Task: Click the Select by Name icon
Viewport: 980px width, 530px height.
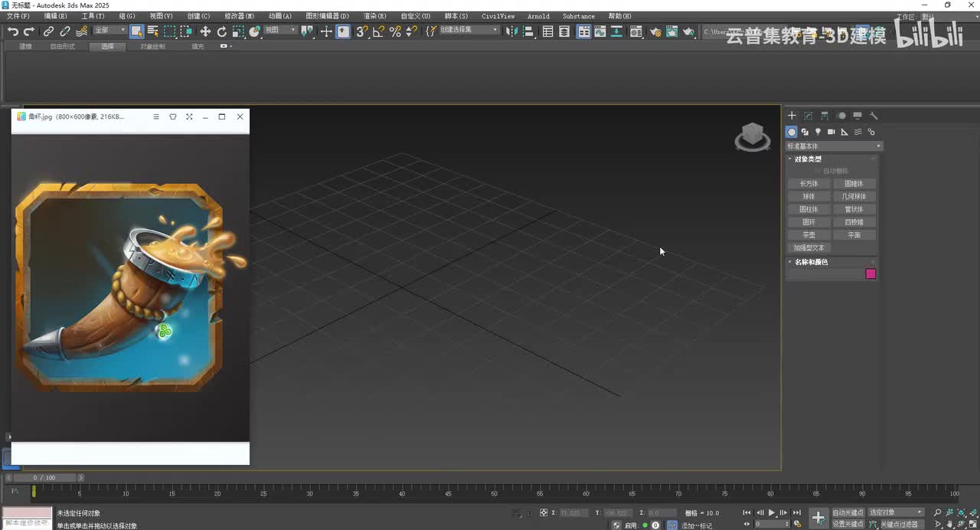Action: [153, 31]
